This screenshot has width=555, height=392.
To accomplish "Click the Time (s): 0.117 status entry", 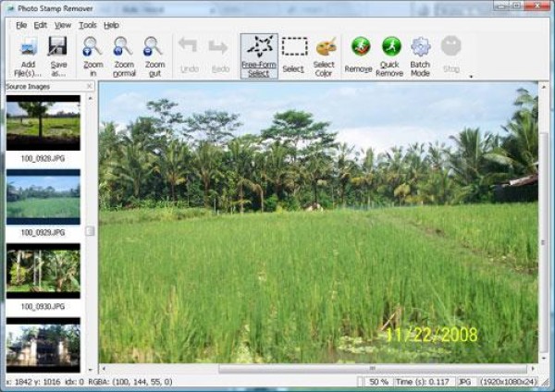I will point(423,382).
